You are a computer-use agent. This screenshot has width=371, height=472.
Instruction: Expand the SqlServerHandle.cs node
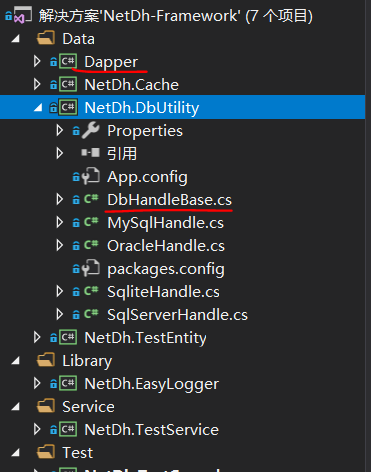click(x=60, y=314)
